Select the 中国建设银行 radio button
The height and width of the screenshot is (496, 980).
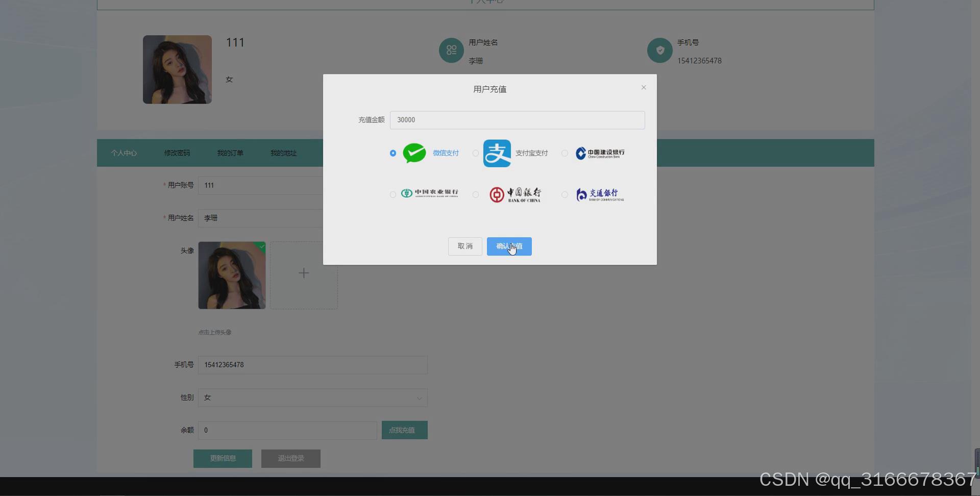[x=565, y=153]
